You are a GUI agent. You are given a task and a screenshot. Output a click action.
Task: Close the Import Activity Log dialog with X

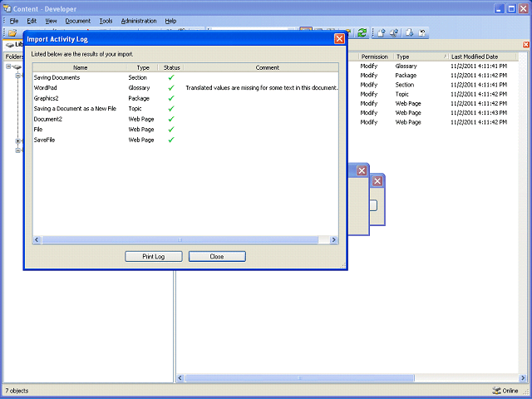tap(339, 39)
